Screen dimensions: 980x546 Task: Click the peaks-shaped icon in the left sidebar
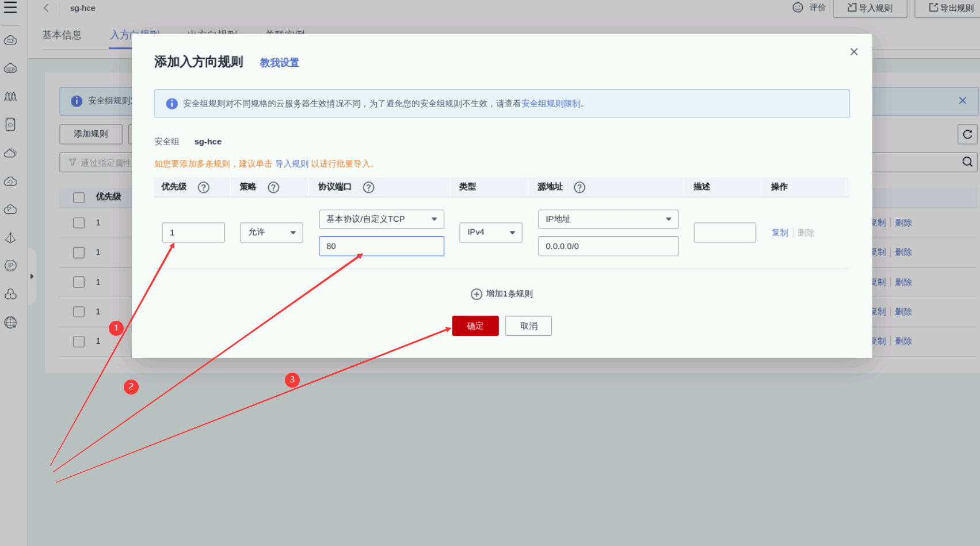10,97
